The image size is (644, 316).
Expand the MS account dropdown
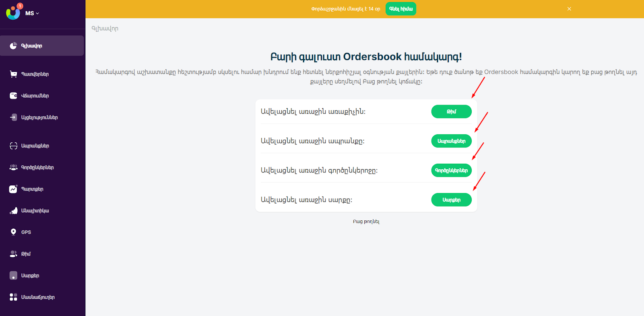32,13
